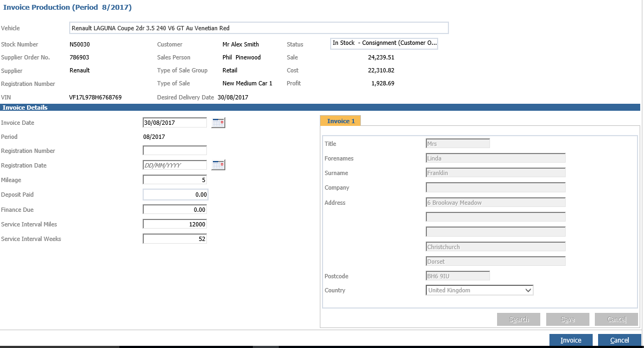Click the blue Invoice button
The width and height of the screenshot is (644, 348).
[571, 340]
